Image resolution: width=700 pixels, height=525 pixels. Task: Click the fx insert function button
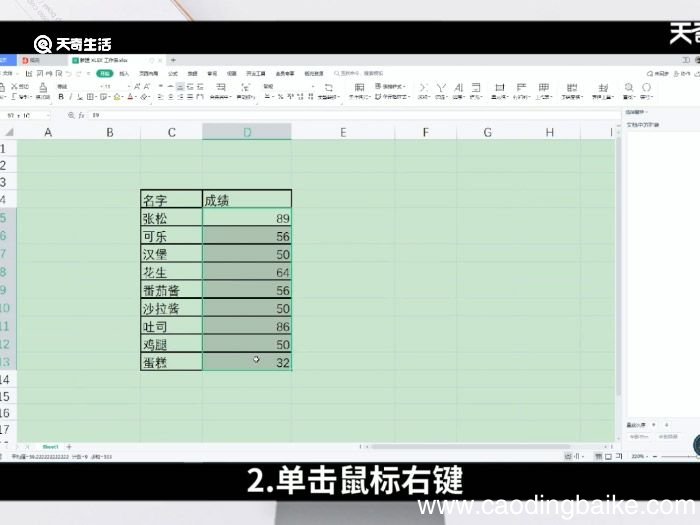[x=82, y=115]
